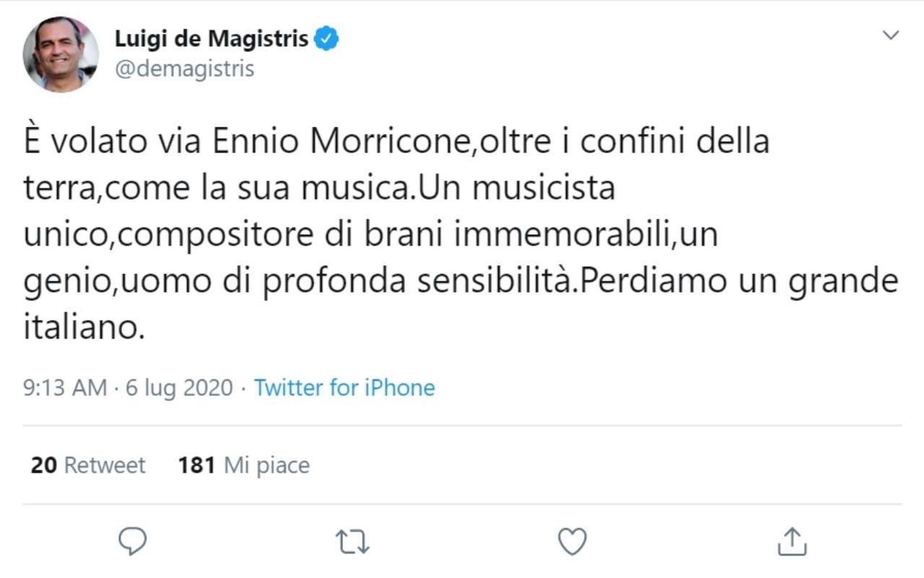This screenshot has height=578, width=924.
Task: Click the Twitter for iPhone source link
Action: 344,388
